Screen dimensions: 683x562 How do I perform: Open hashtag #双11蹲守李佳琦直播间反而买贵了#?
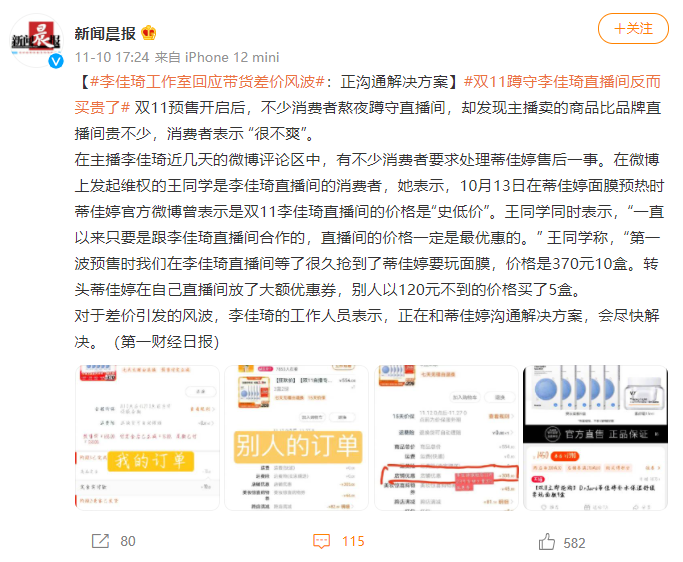point(368,95)
